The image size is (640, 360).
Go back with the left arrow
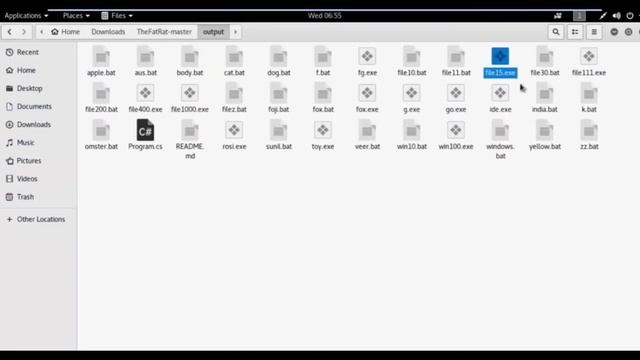point(9,32)
